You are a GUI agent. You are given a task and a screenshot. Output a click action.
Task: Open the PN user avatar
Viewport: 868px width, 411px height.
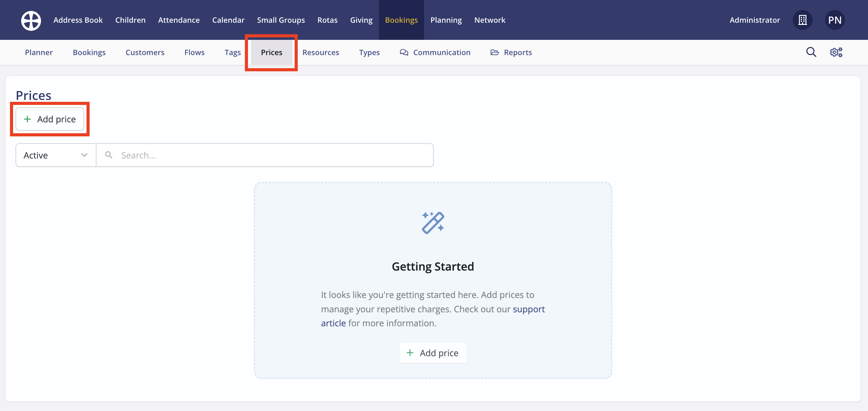click(834, 20)
